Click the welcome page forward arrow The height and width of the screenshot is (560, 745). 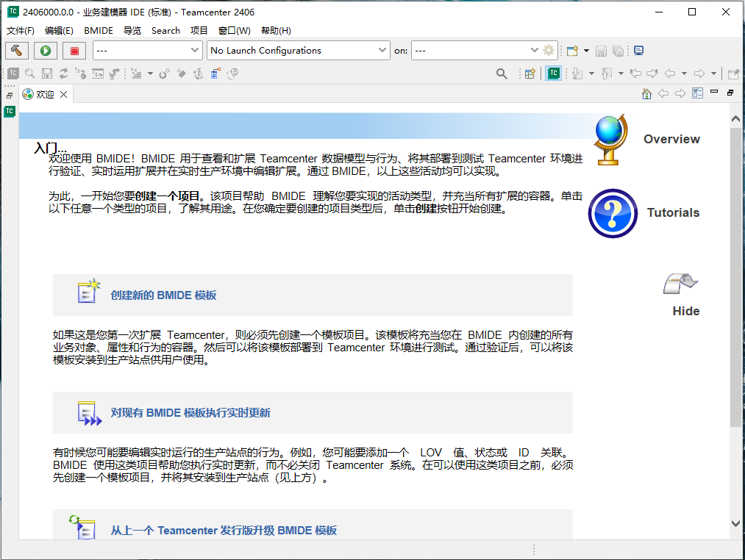click(680, 93)
